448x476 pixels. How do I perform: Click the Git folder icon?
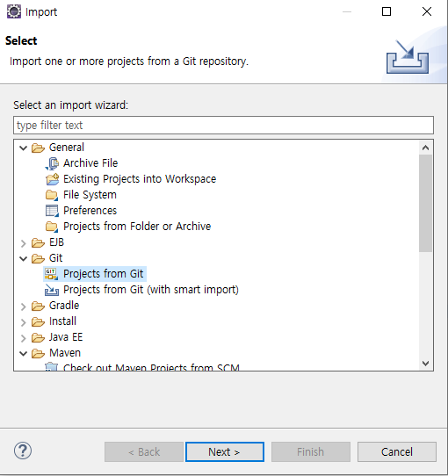[x=38, y=259]
